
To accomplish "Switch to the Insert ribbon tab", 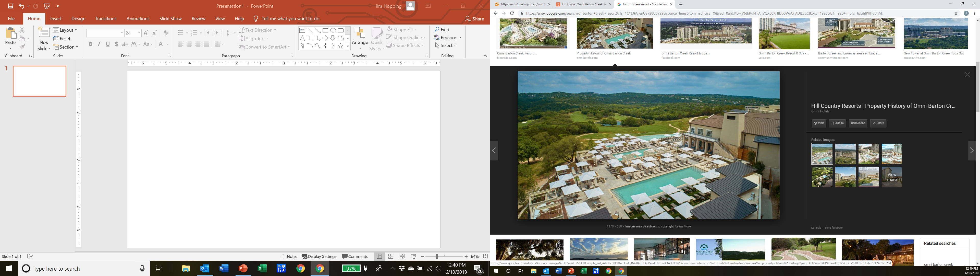I will coord(56,19).
